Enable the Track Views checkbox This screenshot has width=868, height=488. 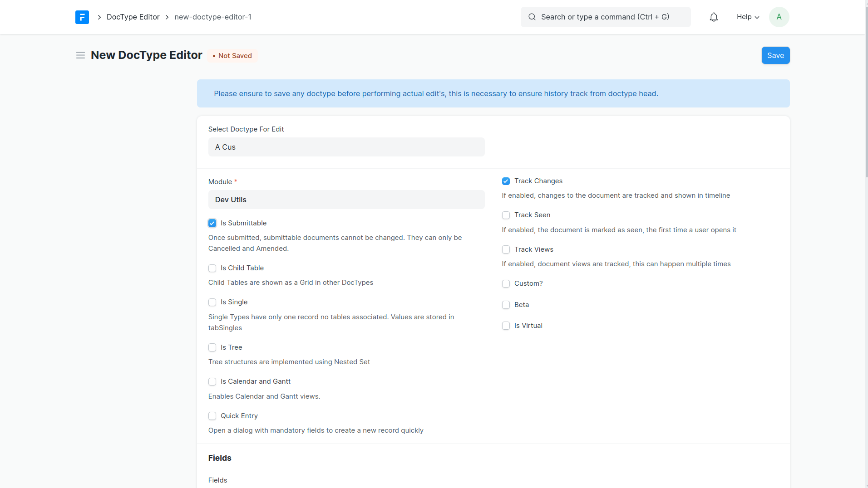click(506, 249)
